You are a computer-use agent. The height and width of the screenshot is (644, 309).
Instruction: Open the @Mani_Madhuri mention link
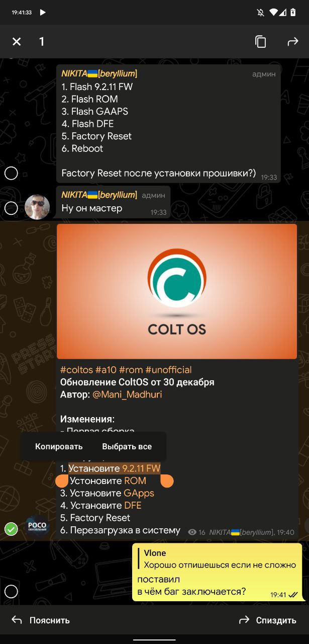[127, 394]
